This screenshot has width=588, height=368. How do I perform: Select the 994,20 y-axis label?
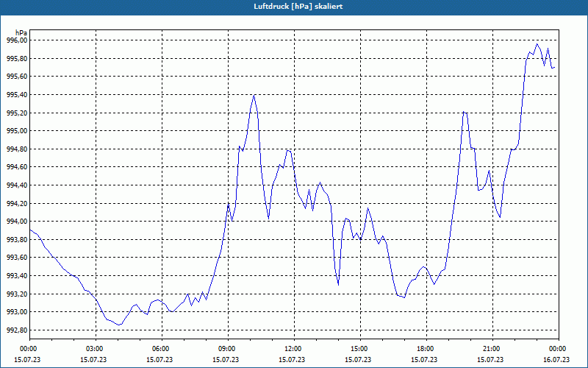[x=17, y=204]
